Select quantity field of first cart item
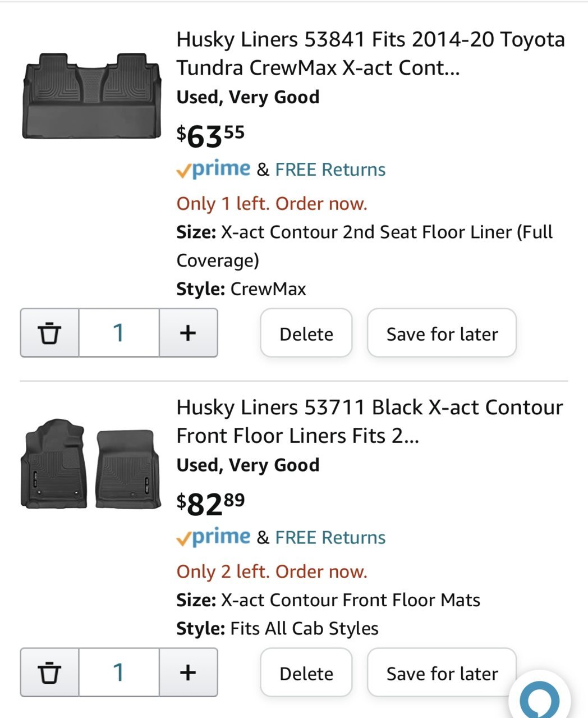 click(x=119, y=333)
